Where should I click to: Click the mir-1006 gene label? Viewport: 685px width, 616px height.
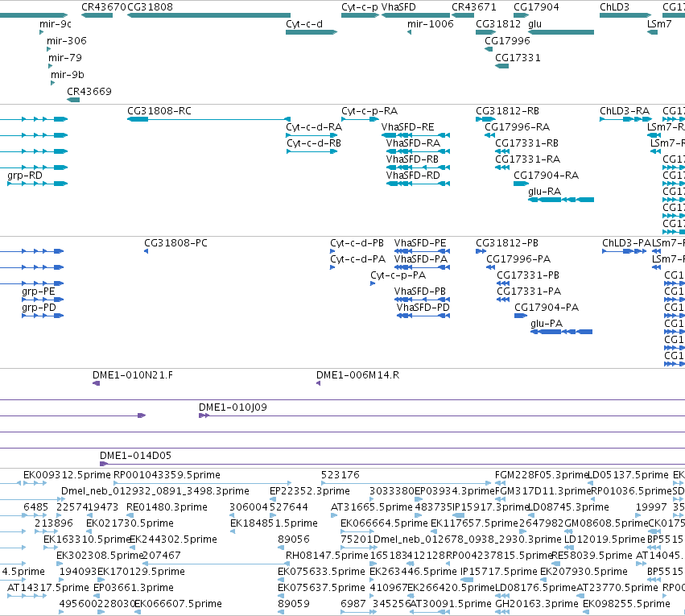431,24
